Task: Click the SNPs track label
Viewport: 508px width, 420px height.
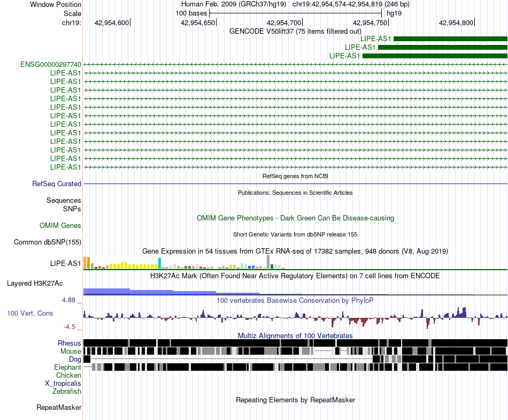Action: click(x=72, y=209)
